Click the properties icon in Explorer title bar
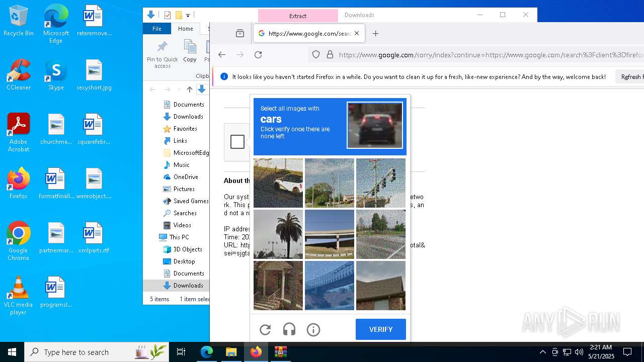Screen dimensions: 644x362 168,15
